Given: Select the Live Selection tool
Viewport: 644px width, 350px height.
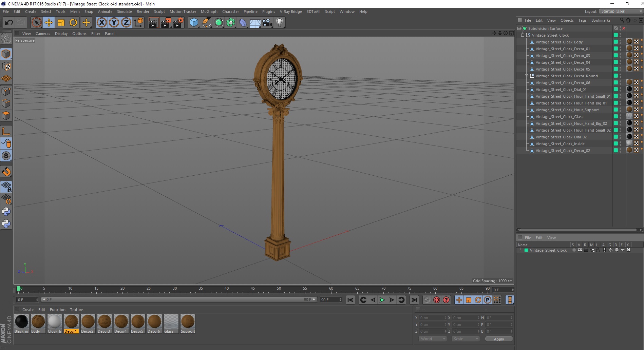Looking at the screenshot, I should click(36, 23).
